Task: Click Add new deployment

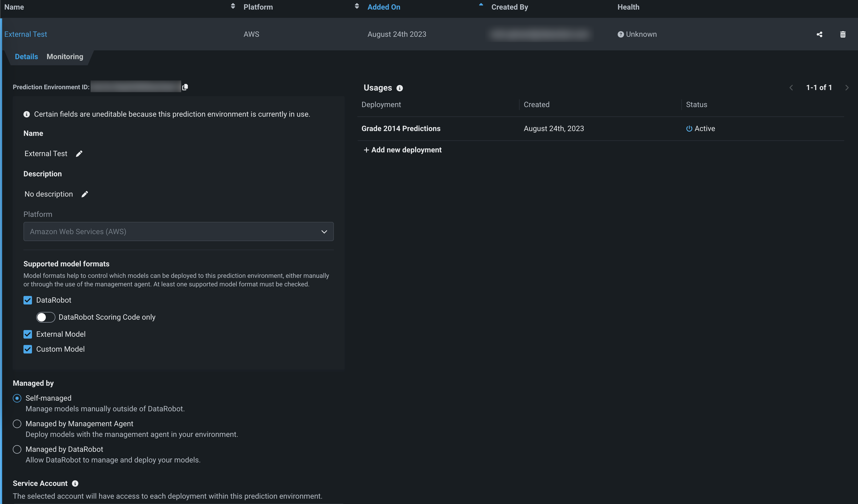Action: (402, 150)
